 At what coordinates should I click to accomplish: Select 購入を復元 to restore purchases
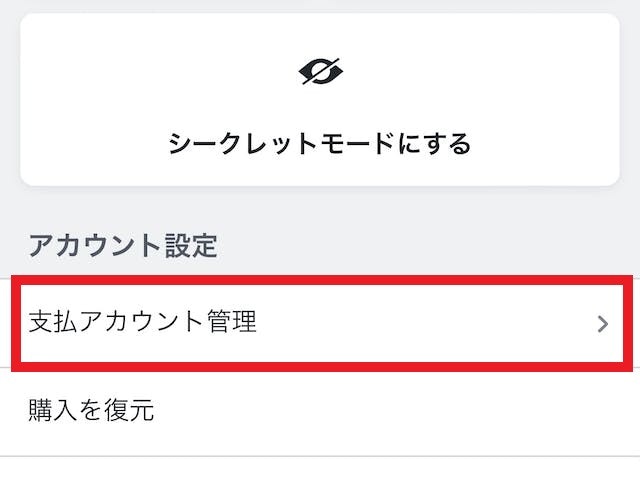[x=92, y=408]
